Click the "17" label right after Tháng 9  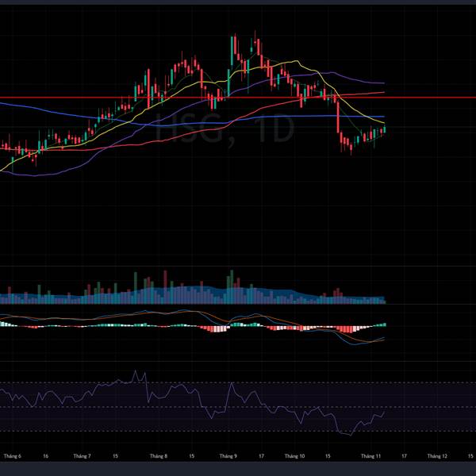pyautogui.click(x=261, y=456)
